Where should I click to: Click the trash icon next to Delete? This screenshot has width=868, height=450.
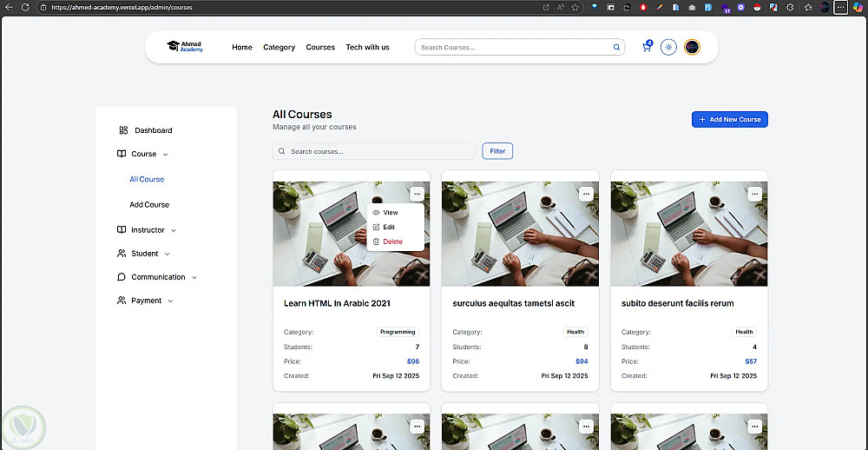(377, 242)
